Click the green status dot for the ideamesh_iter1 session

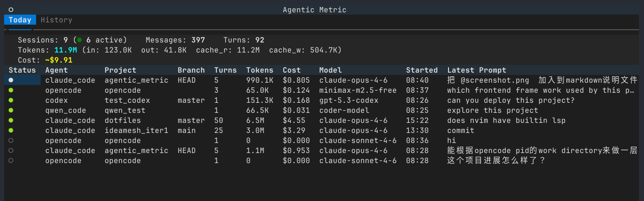[x=11, y=130]
